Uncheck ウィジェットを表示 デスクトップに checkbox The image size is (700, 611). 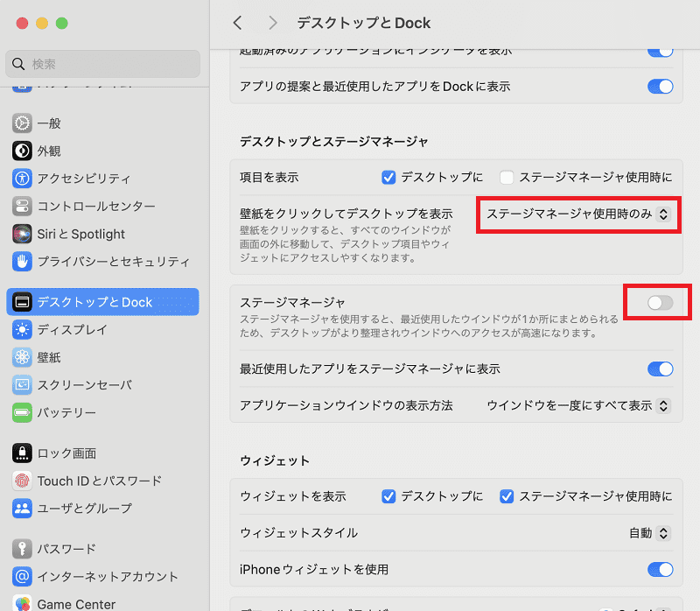tap(388, 496)
